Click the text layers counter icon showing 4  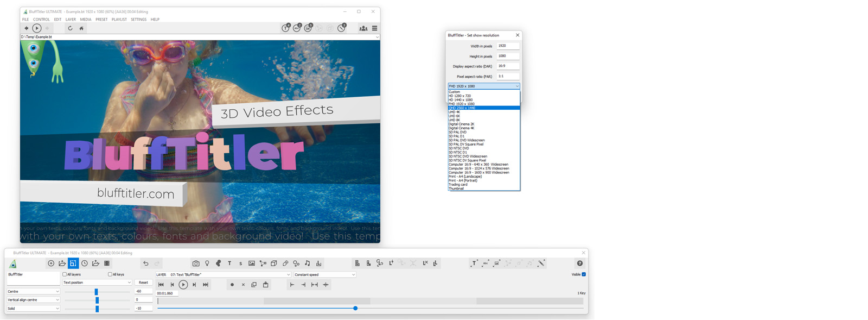[x=286, y=28]
